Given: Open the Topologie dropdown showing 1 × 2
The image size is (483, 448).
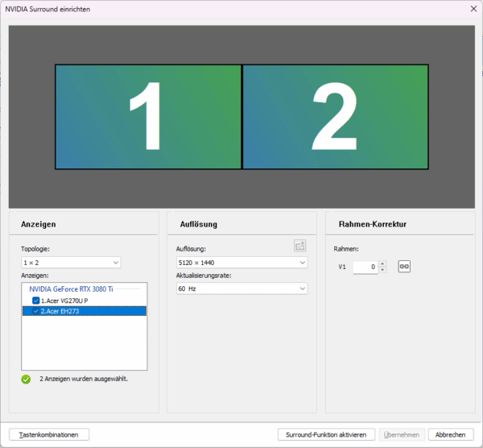Looking at the screenshot, I should point(71,263).
